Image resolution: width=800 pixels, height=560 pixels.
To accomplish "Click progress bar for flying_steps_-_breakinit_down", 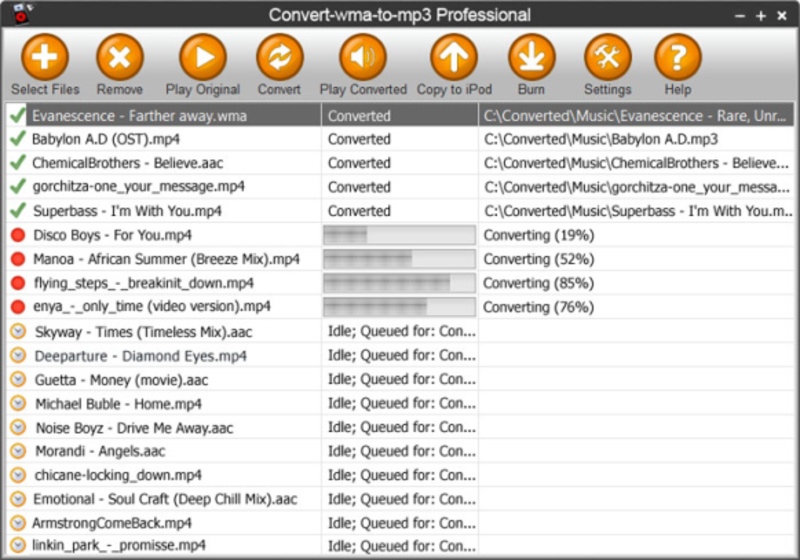I will [399, 283].
